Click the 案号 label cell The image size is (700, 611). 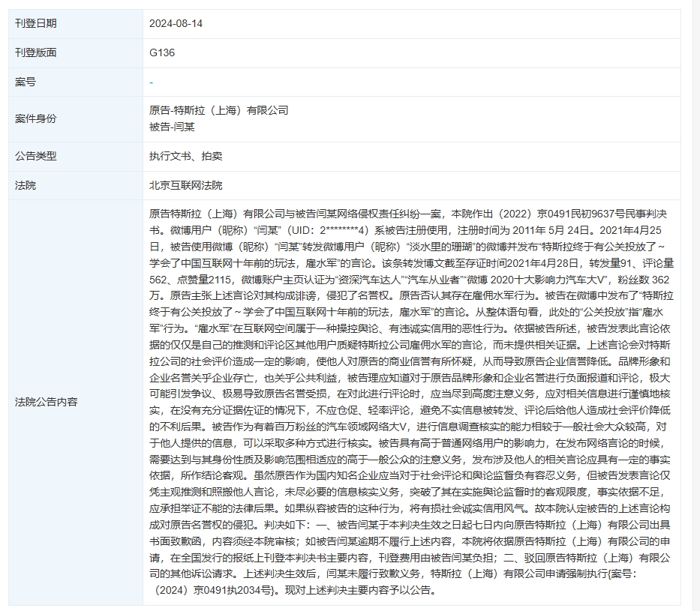(x=76, y=82)
